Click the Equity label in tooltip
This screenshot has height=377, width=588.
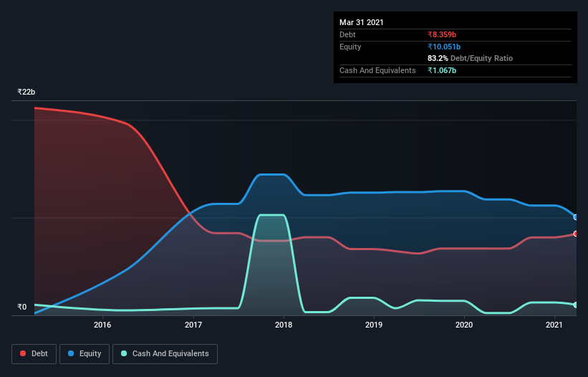(350, 47)
